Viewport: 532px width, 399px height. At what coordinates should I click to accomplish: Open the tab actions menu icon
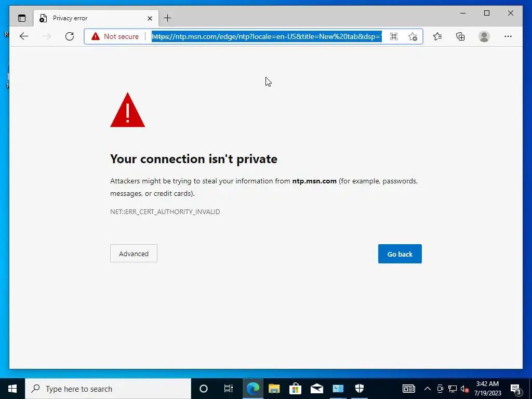point(22,18)
